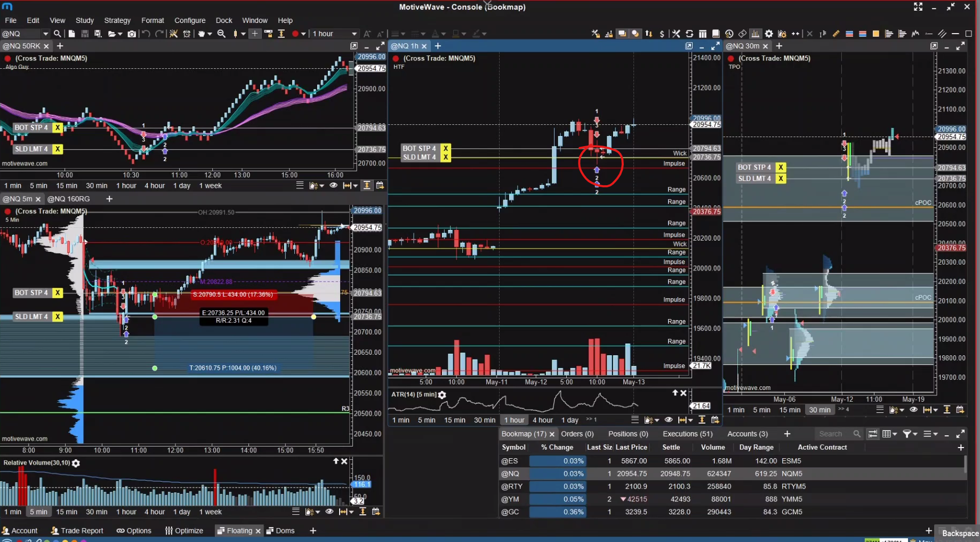980x542 pixels.
Task: Click the Bookmap panel search magnifier icon
Action: [857, 434]
